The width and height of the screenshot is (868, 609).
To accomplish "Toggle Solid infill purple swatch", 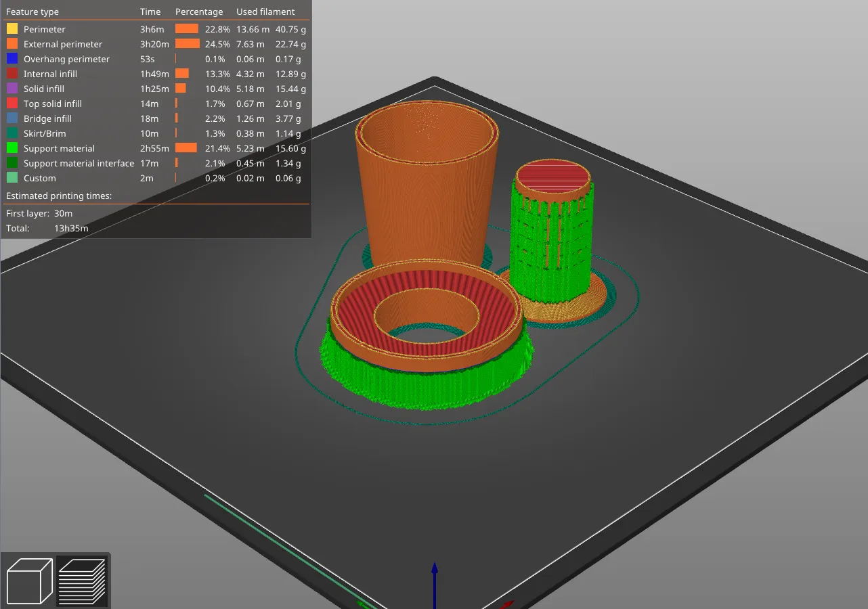I will pyautogui.click(x=12, y=89).
